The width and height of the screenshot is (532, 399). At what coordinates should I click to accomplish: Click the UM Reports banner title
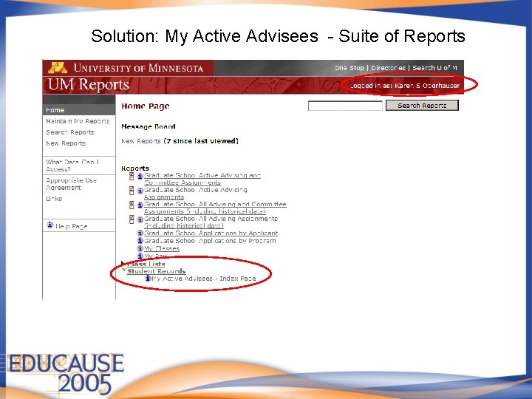tap(89, 85)
